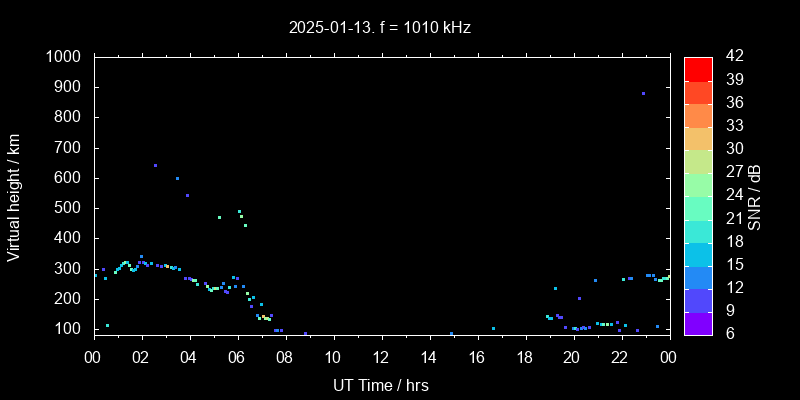This screenshot has width=800, height=400.
Task: Pick the cyan 18–21 dB colorbar band
Action: click(x=698, y=229)
